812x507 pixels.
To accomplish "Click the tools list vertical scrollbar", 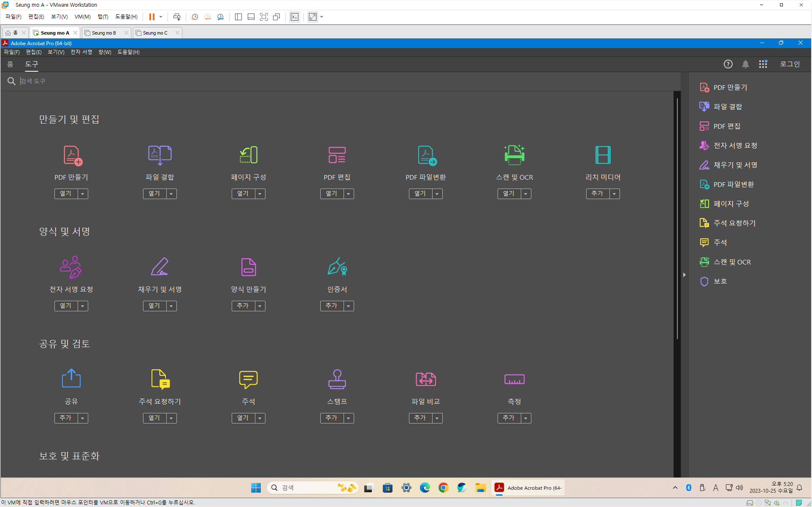I will point(677,219).
